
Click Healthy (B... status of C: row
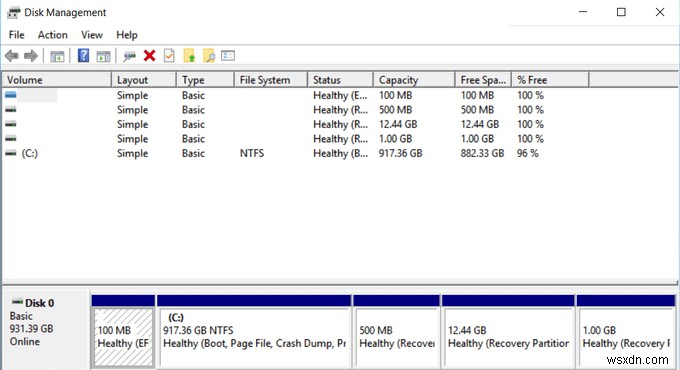point(340,153)
